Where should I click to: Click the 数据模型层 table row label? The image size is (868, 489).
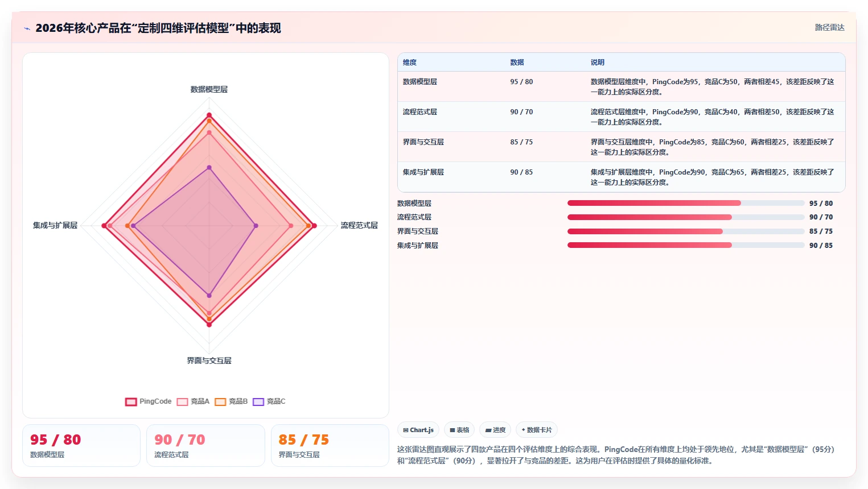[x=420, y=82]
